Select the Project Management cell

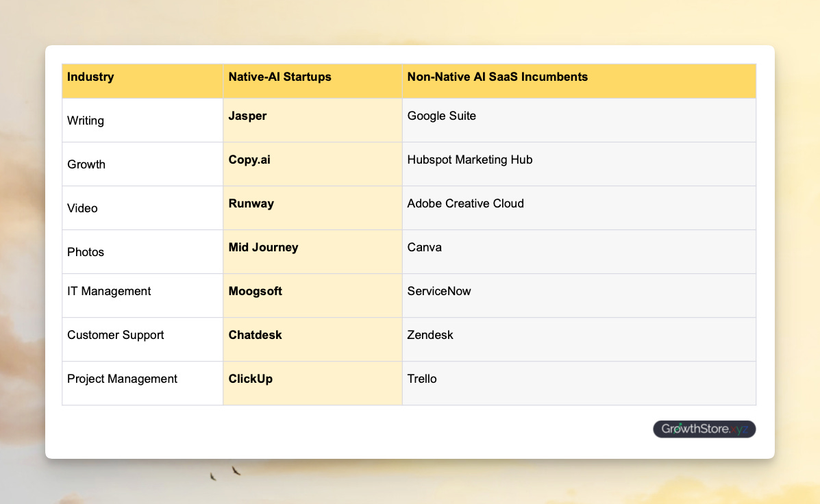click(142, 383)
